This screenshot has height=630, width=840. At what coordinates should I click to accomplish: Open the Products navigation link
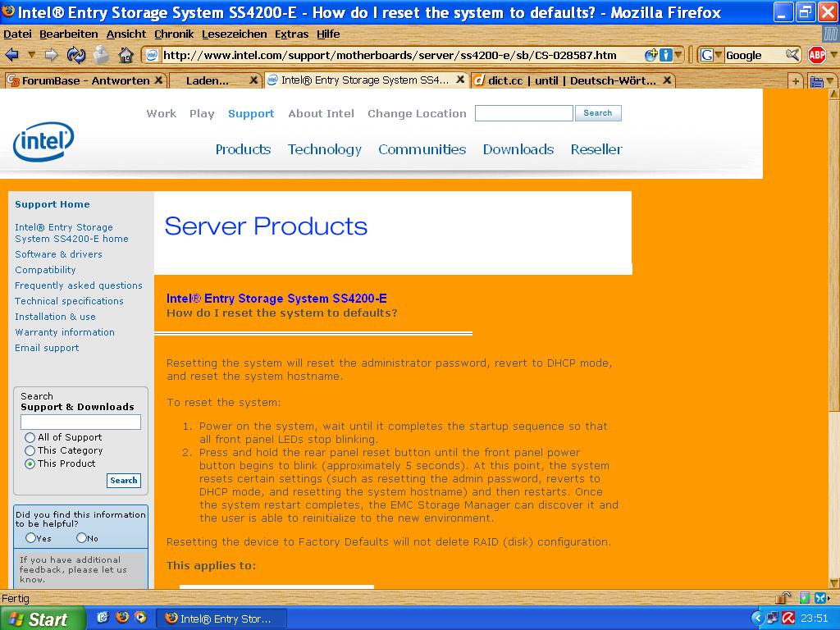(x=243, y=149)
